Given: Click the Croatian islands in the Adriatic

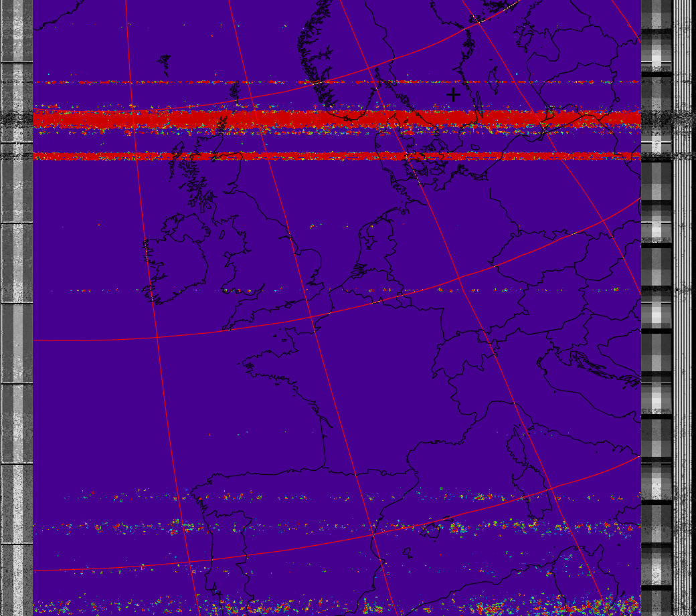Looking at the screenshot, I should pyautogui.click(x=589, y=365).
